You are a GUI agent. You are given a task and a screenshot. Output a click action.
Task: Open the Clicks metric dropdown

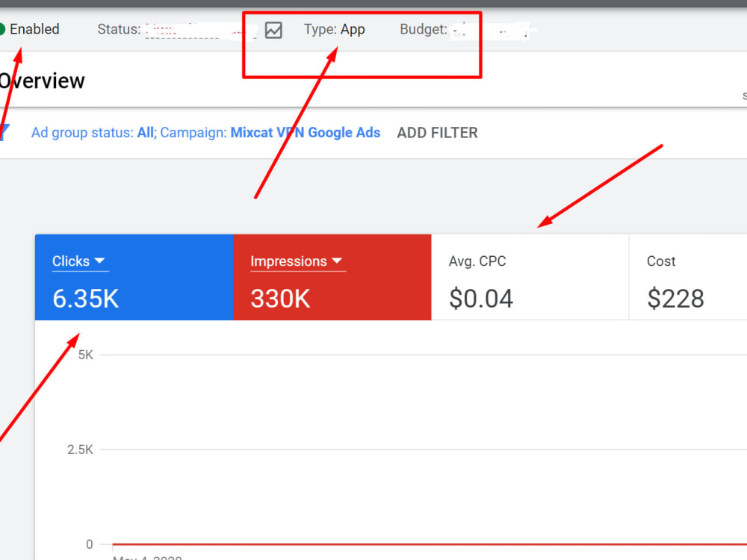79,261
